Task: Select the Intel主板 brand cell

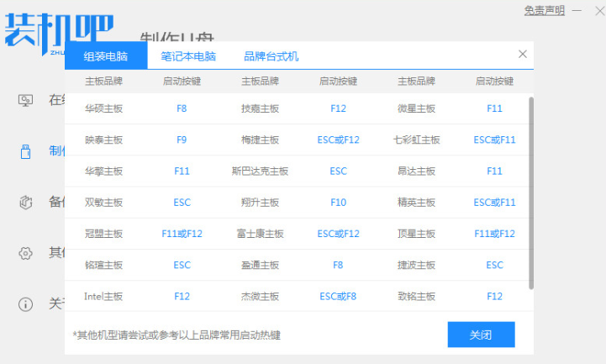Action: [103, 296]
